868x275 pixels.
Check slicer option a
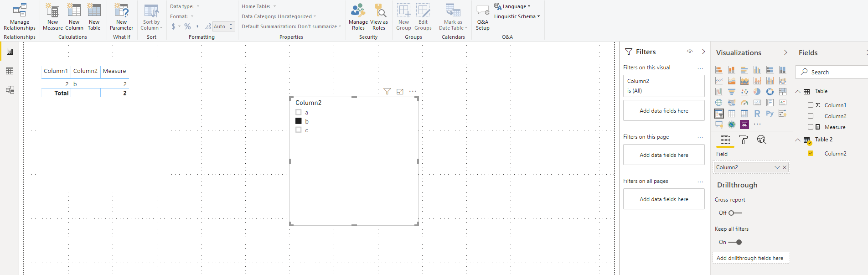(299, 112)
